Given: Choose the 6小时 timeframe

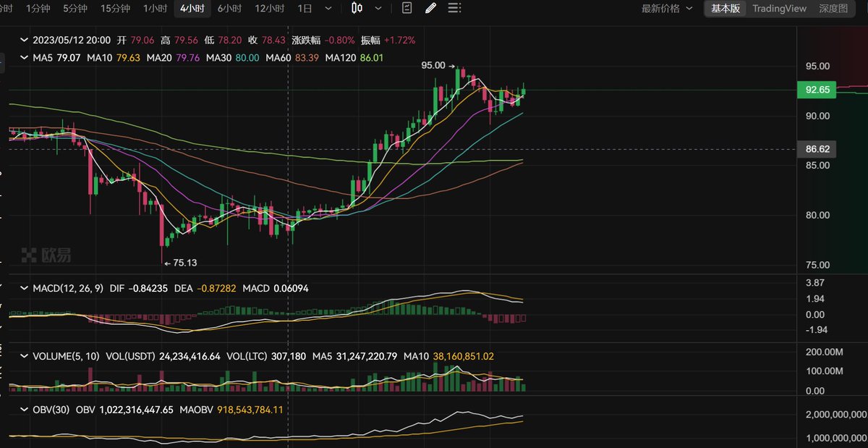Looking at the screenshot, I should click(x=229, y=9).
